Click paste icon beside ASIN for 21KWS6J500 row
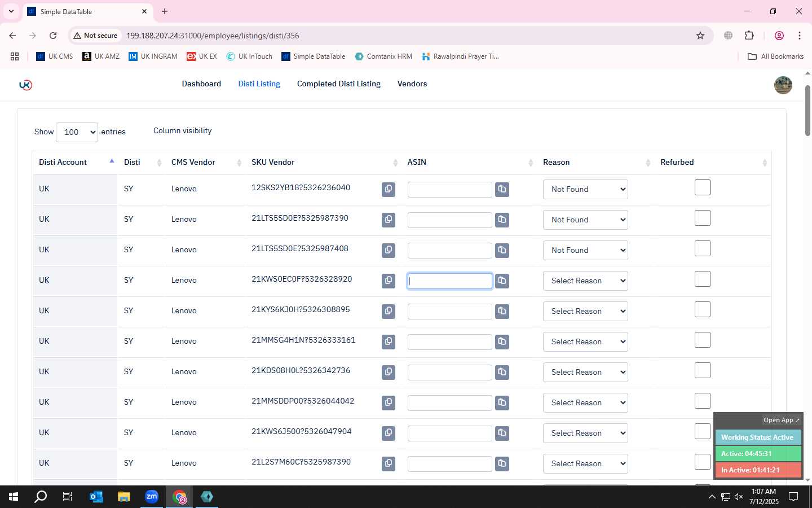The height and width of the screenshot is (508, 812). pos(502,433)
